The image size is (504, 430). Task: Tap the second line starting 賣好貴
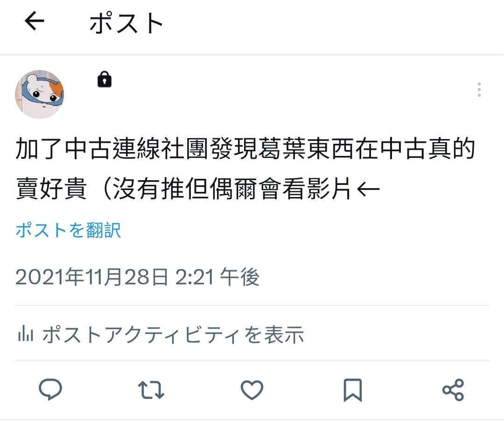pos(198,189)
